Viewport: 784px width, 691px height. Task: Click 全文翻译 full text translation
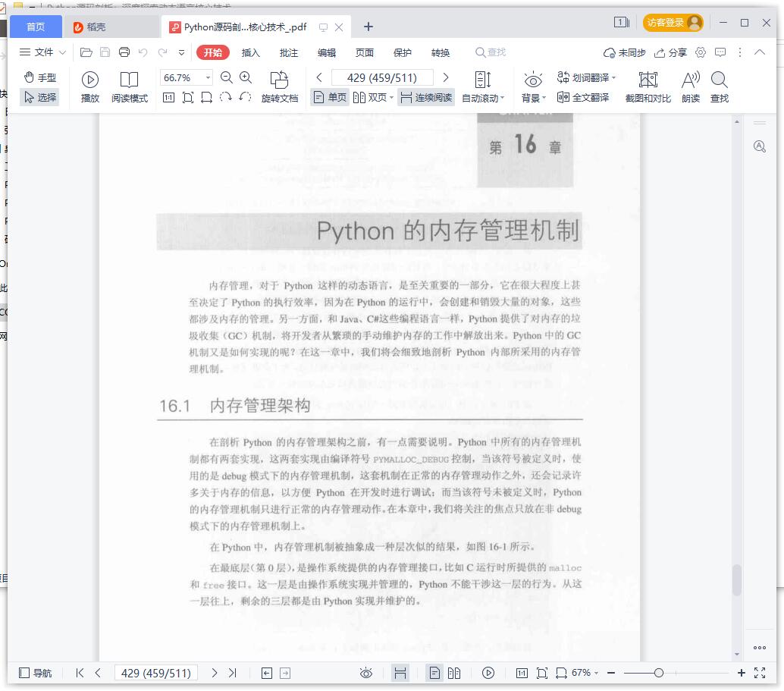pos(583,98)
